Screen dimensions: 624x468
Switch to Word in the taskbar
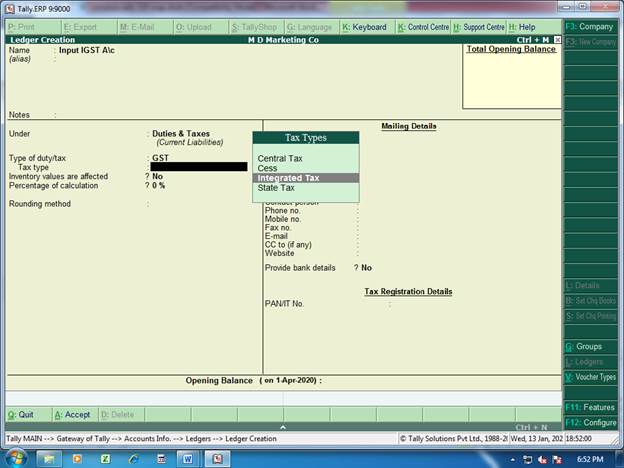pyautogui.click(x=187, y=459)
